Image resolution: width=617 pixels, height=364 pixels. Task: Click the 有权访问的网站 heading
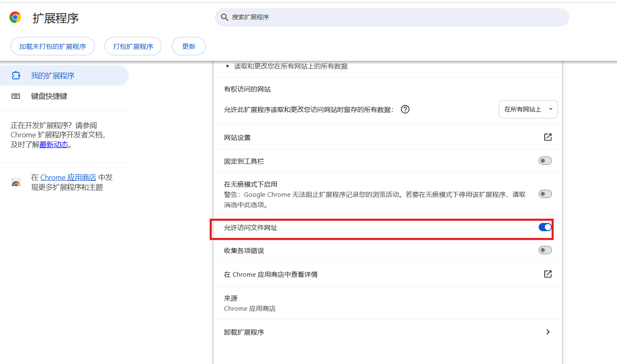click(x=247, y=89)
